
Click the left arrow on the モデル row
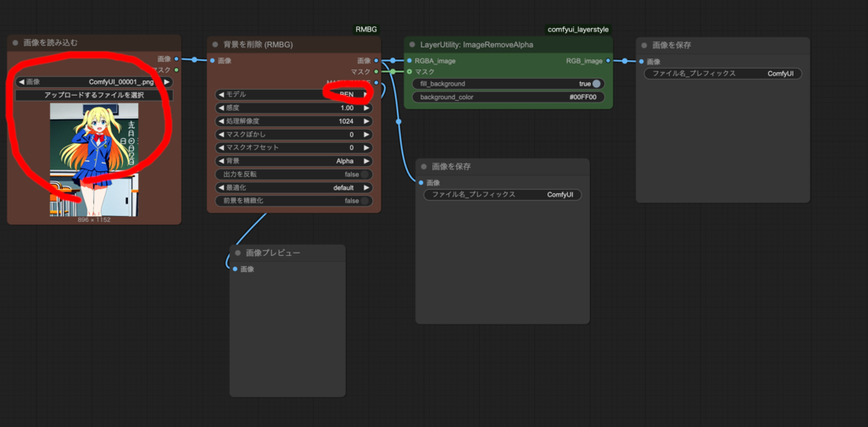pyautogui.click(x=221, y=95)
